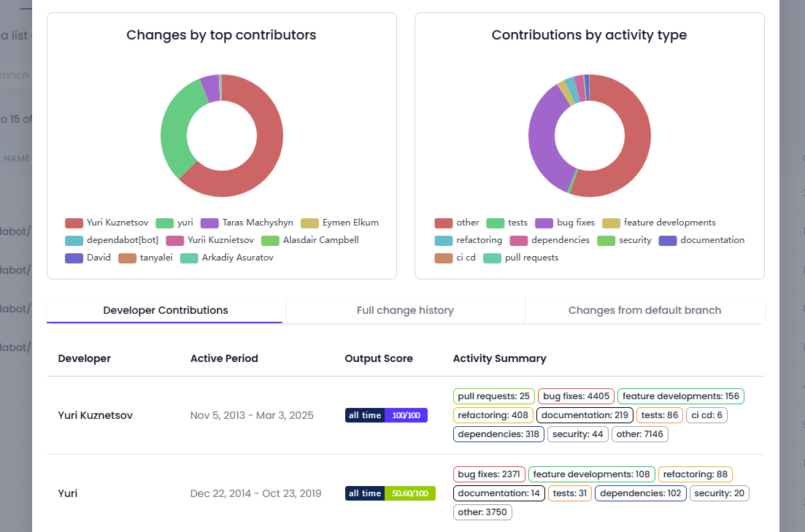Toggle the yuri legend entry in contributors chart
This screenshot has width=805, height=532.
tap(174, 223)
